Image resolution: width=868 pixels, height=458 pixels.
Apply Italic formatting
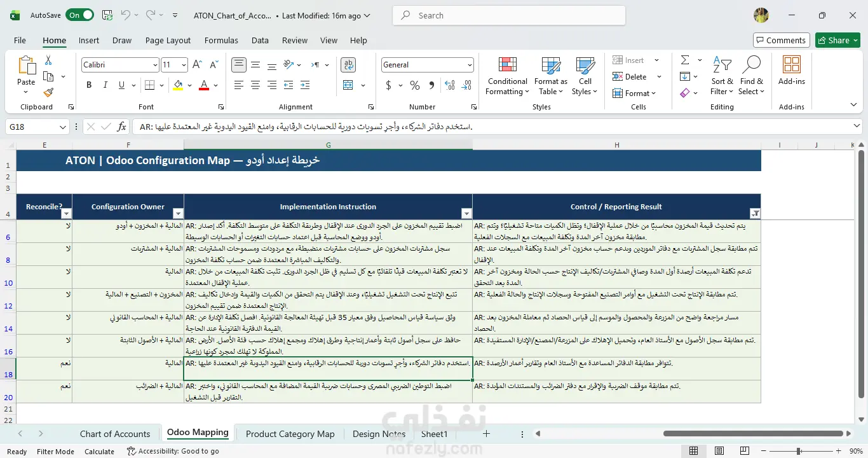point(105,85)
